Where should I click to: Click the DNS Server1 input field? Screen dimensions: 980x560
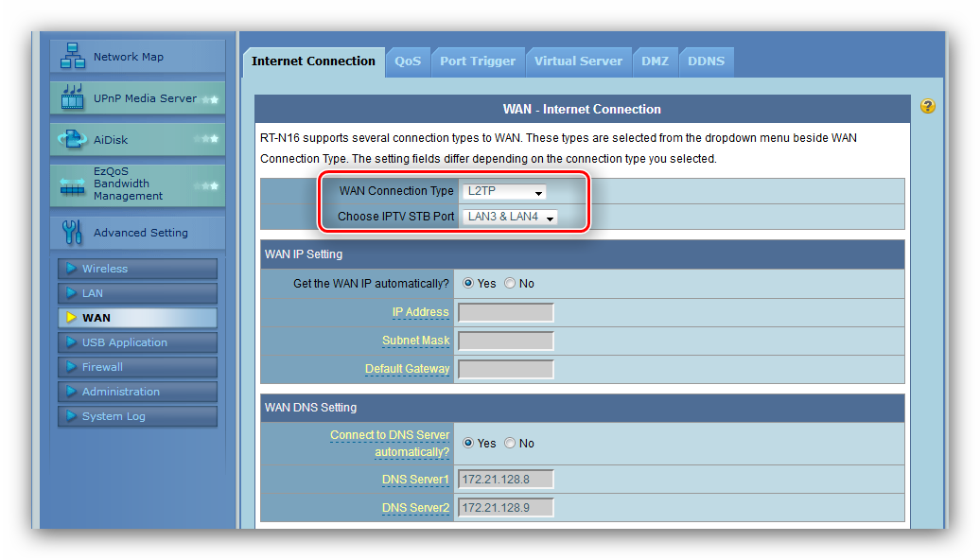[x=505, y=480]
